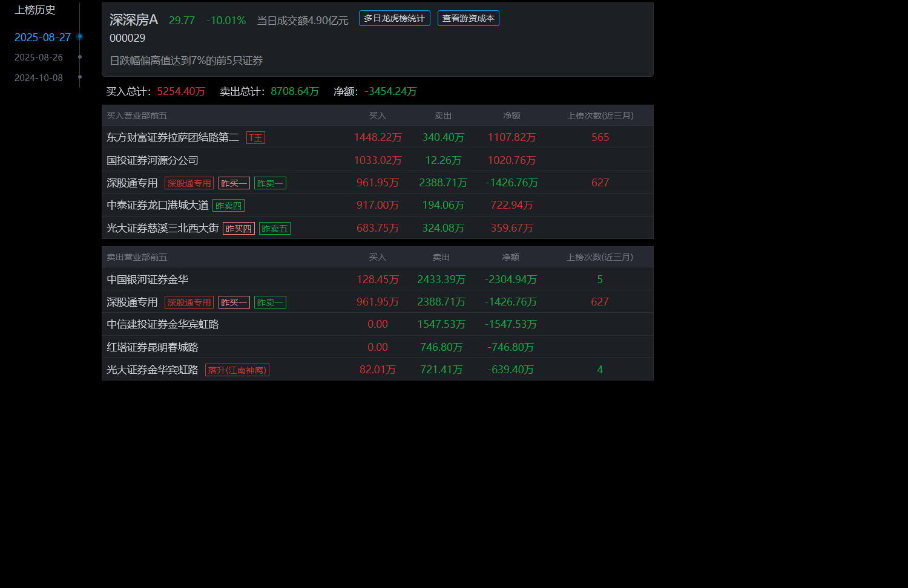This screenshot has height=588, width=908.
Task: Click the 查看游资成本 button
Action: click(x=468, y=18)
